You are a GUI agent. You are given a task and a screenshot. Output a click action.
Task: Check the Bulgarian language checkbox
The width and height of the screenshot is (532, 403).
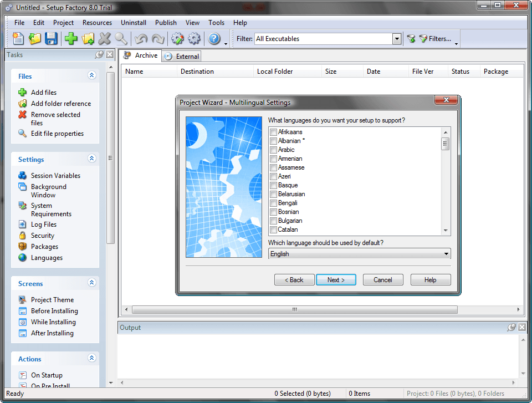[273, 221]
